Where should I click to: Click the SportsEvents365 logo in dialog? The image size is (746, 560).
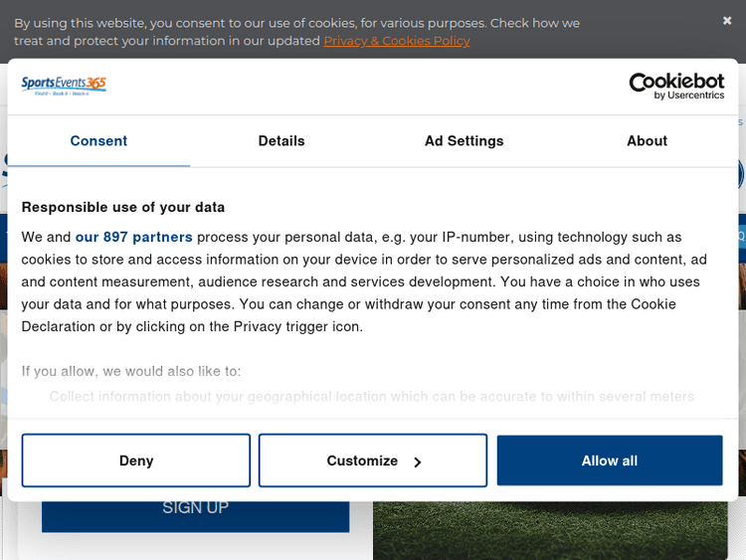64,87
